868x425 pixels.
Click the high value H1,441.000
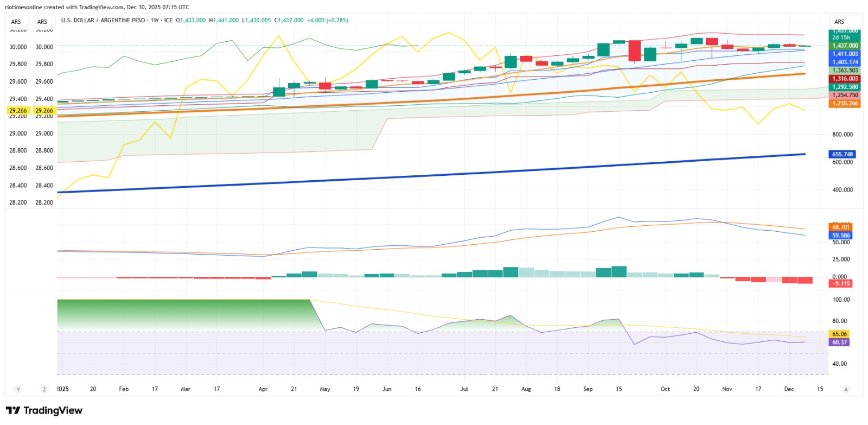coord(224,20)
